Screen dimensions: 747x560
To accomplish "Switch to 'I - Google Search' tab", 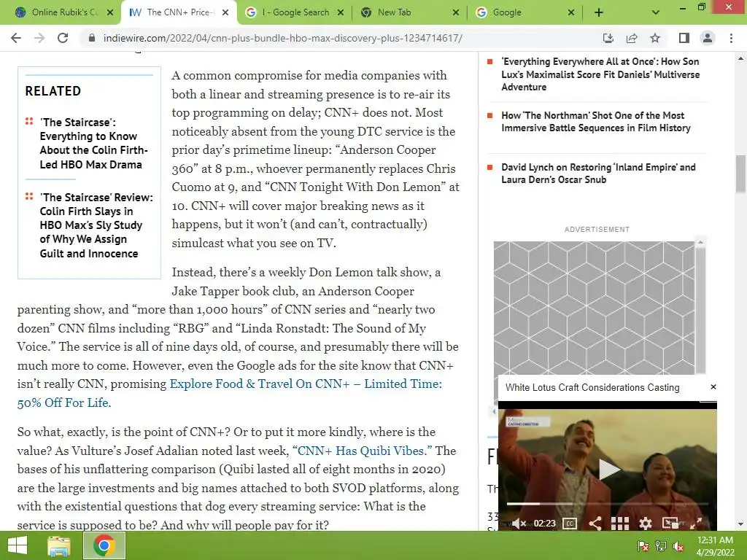I will 295,12.
